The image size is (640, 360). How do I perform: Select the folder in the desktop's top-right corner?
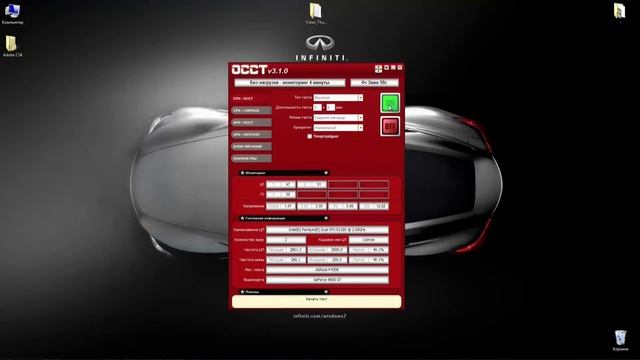coord(620,11)
